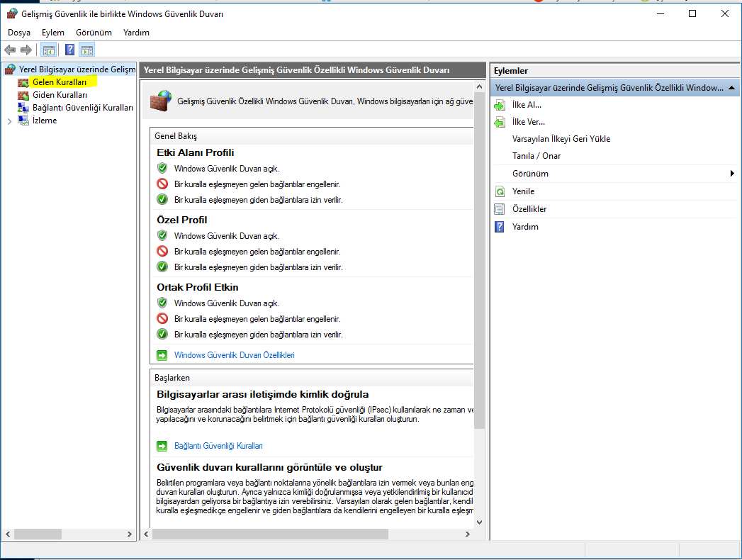Click the Bağlantı Güvenliği Kuralları tree icon
This screenshot has height=560, width=742.
coord(23,108)
